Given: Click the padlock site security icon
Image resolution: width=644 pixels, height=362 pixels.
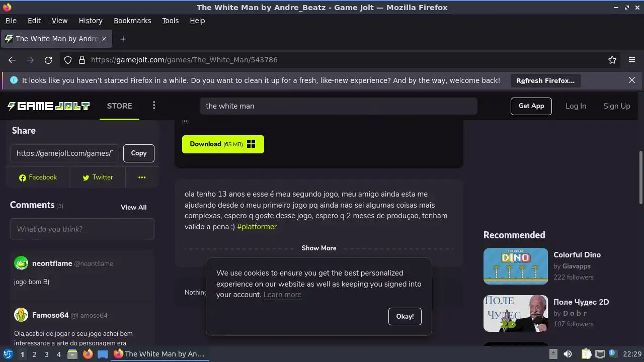Looking at the screenshot, I should pyautogui.click(x=82, y=60).
